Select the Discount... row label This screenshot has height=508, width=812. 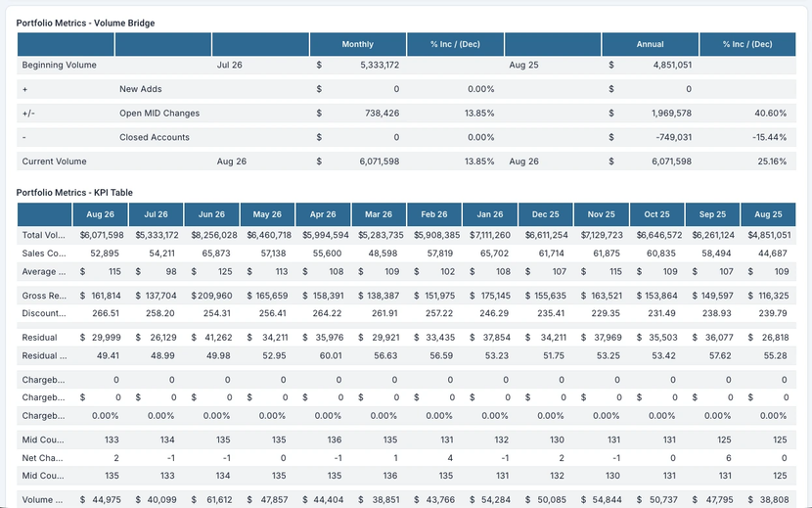tap(43, 313)
